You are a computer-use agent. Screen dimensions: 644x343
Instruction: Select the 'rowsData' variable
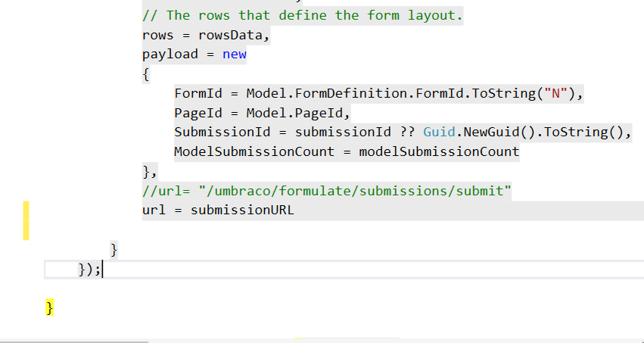point(230,35)
